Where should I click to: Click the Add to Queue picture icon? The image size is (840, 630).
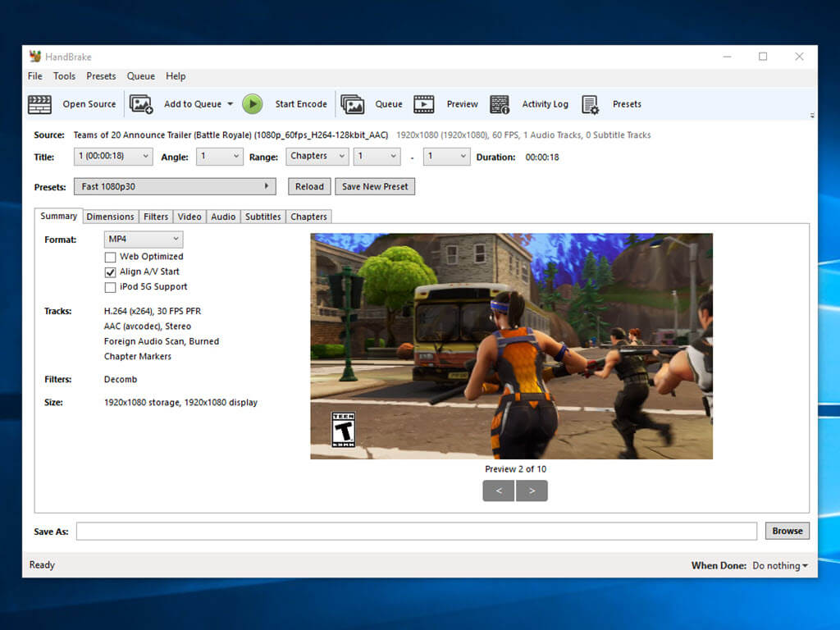[x=141, y=104]
